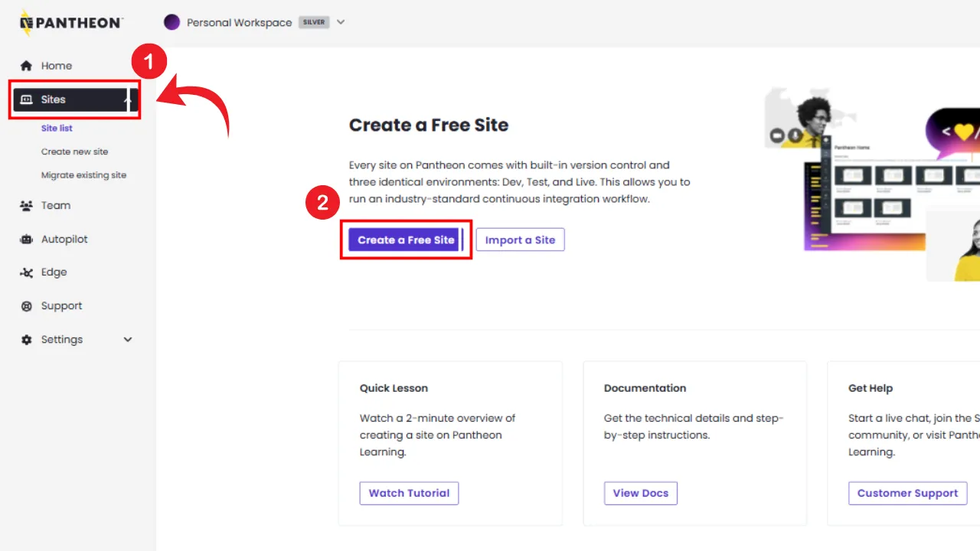This screenshot has width=980, height=551.
Task: Expand the Settings submenu chevron
Action: [x=128, y=340]
